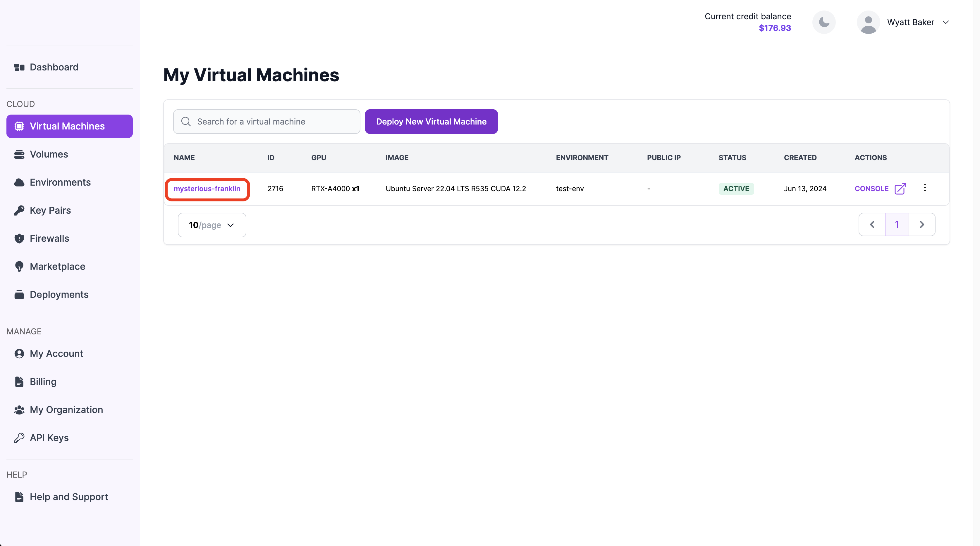Image resolution: width=980 pixels, height=546 pixels.
Task: Click the user avatar icon
Action: [868, 22]
